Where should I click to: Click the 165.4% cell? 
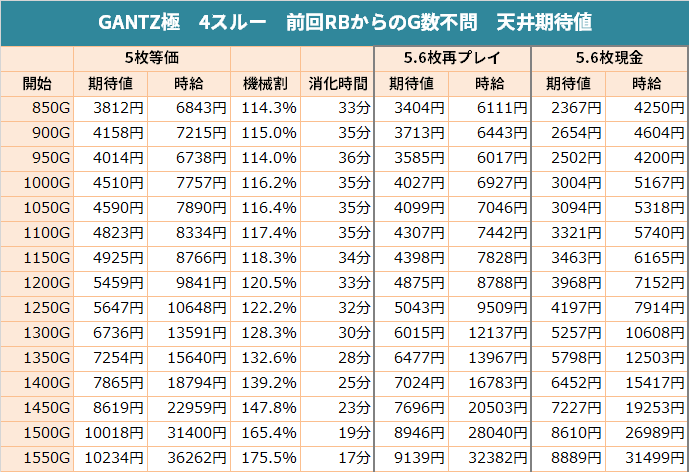pyautogui.click(x=265, y=434)
